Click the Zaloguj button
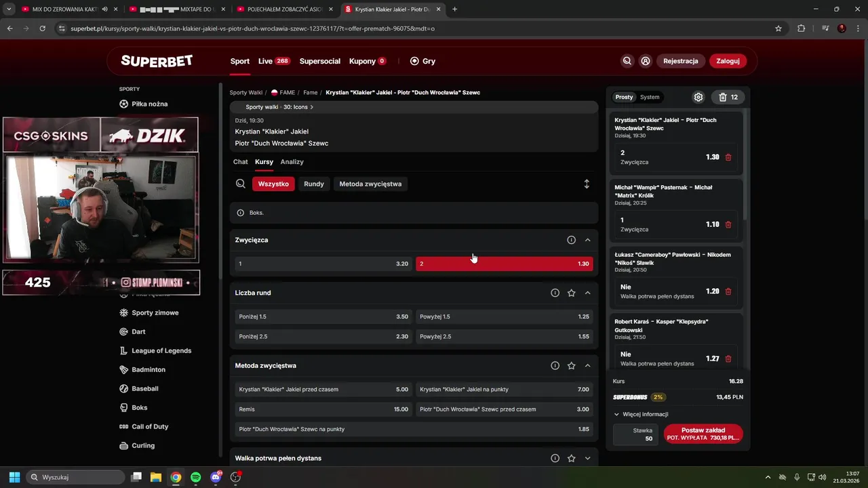This screenshot has height=488, width=868. 728,61
